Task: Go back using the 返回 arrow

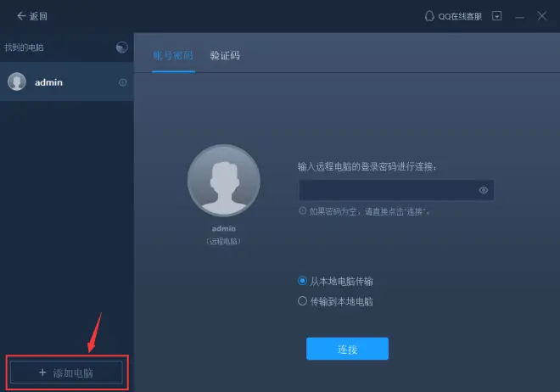Action: click(x=31, y=16)
